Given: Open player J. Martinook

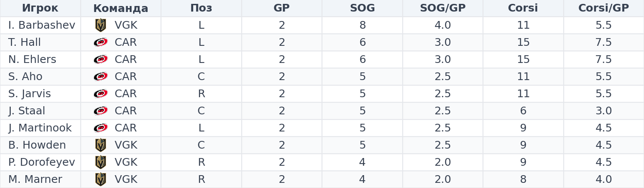Looking at the screenshot, I should (x=40, y=128).
